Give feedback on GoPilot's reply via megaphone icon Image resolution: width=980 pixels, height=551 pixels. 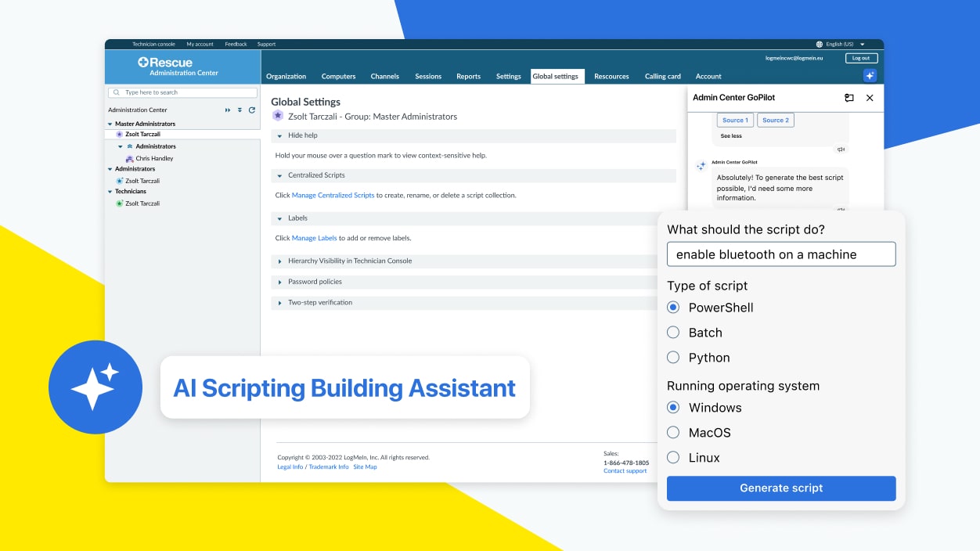pyautogui.click(x=841, y=148)
